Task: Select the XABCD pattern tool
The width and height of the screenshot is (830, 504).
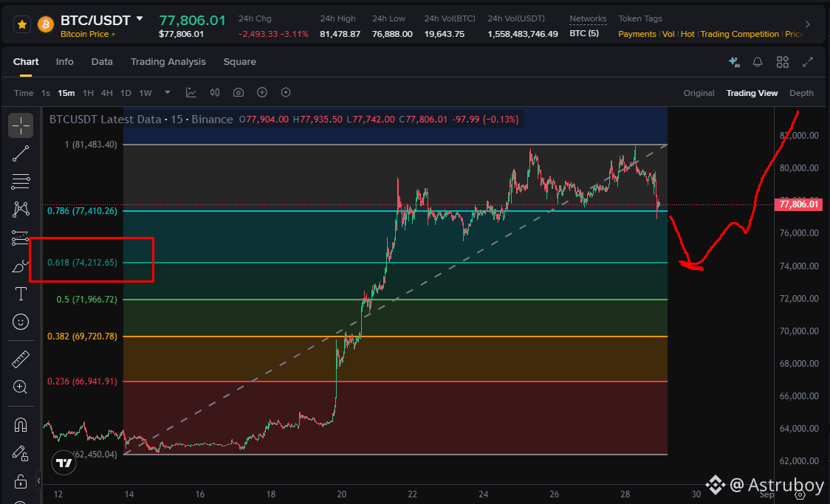Action: click(x=21, y=210)
